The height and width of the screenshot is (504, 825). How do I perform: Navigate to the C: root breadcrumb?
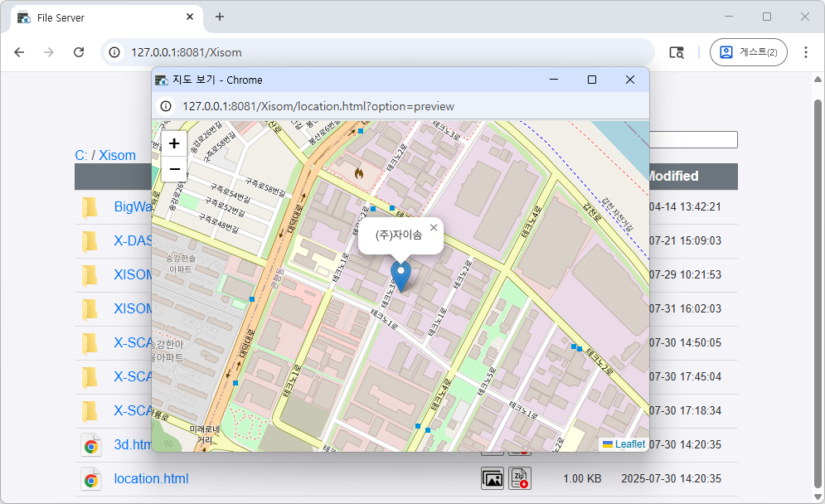81,155
